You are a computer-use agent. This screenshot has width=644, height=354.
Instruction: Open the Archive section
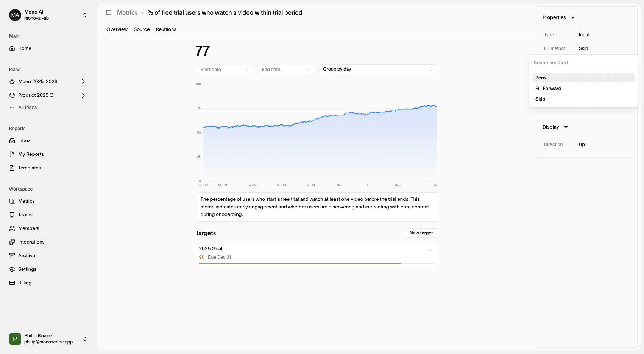[x=27, y=256]
